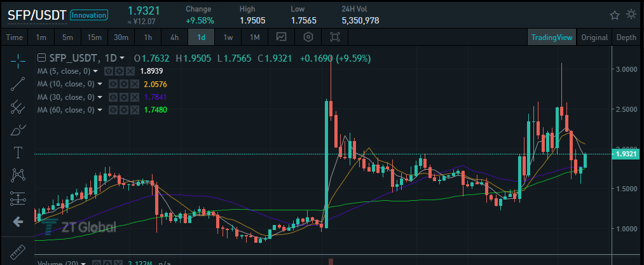Select the pattern drawing tool
Image resolution: width=644 pixels, height=265 pixels.
[x=18, y=176]
